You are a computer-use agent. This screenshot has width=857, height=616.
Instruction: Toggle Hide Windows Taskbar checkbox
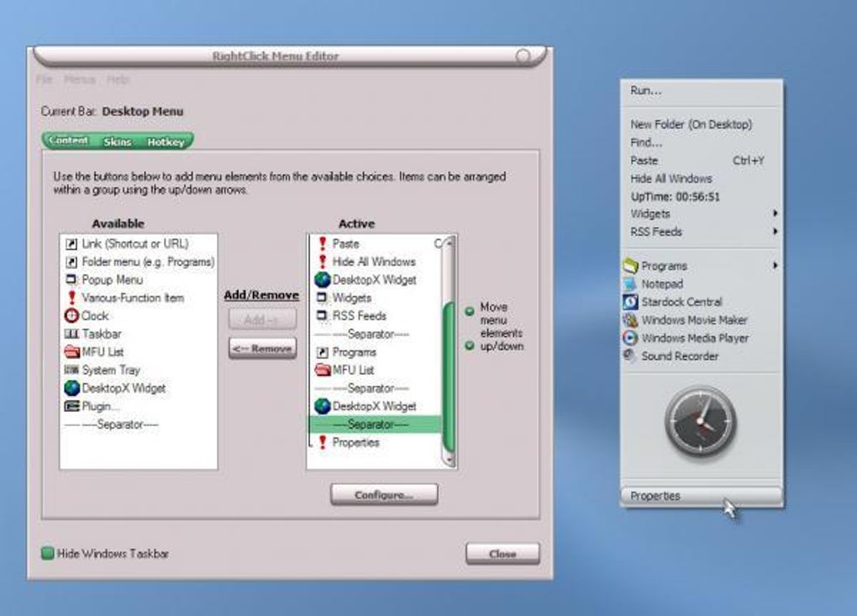pyautogui.click(x=48, y=553)
